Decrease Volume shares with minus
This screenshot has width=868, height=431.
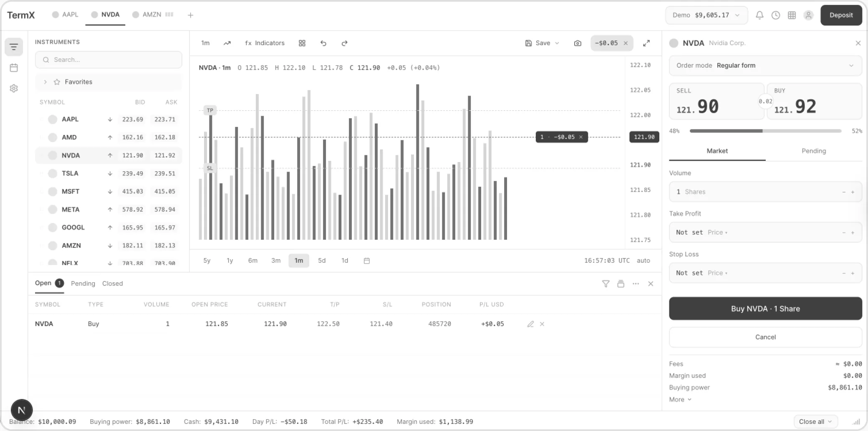[844, 192]
